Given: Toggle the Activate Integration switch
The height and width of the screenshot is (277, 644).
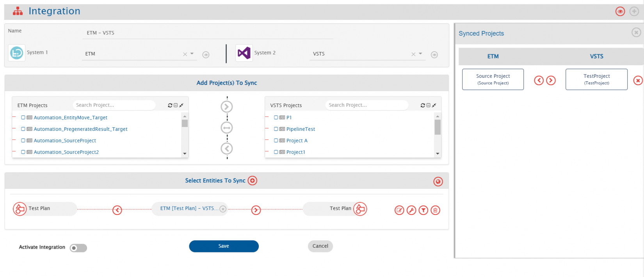Looking at the screenshot, I should [x=78, y=248].
